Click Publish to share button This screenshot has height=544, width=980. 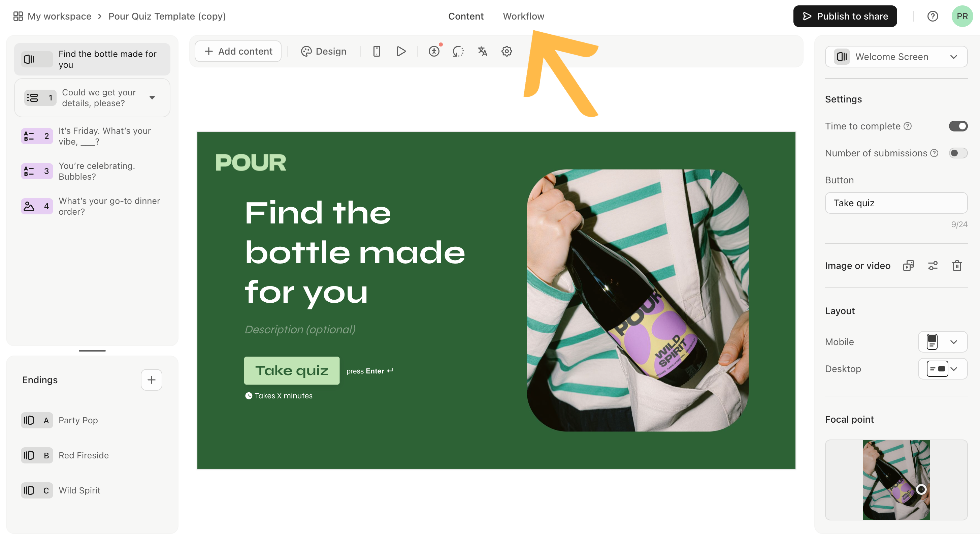click(845, 16)
